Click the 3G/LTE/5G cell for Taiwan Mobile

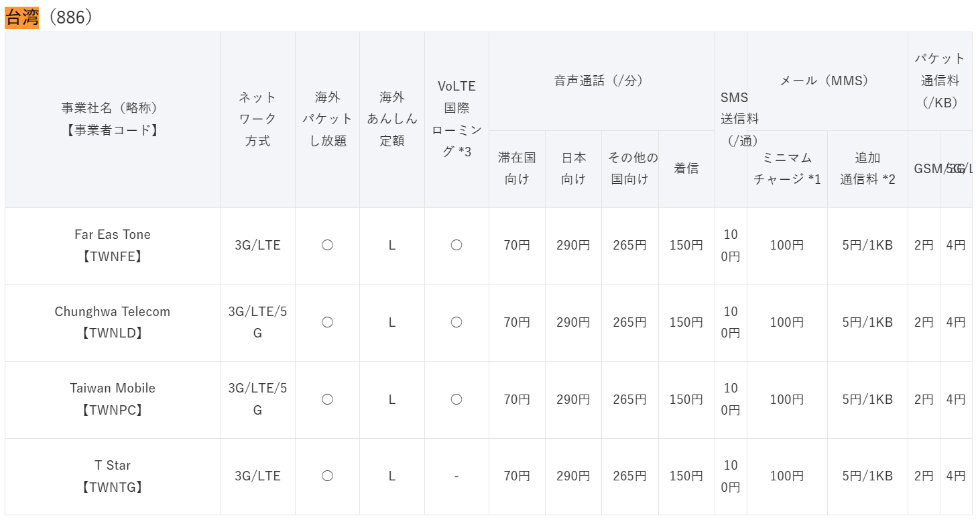point(257,399)
